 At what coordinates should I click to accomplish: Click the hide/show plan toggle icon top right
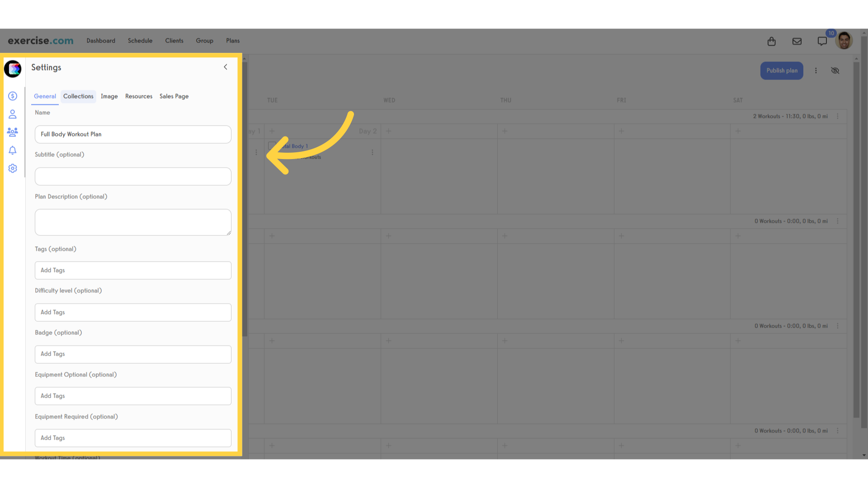(835, 70)
